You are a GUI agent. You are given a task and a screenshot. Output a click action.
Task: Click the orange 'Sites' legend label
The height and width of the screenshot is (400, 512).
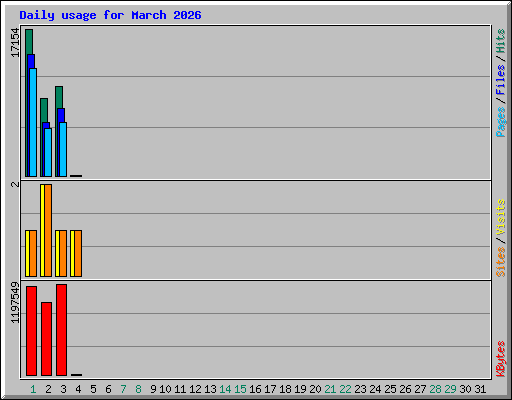500,262
